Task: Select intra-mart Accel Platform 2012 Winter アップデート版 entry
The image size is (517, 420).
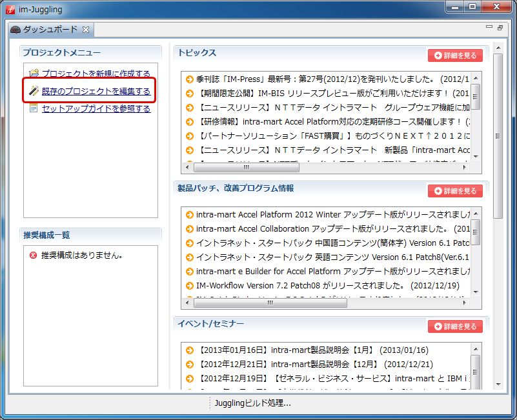Action: (x=333, y=215)
